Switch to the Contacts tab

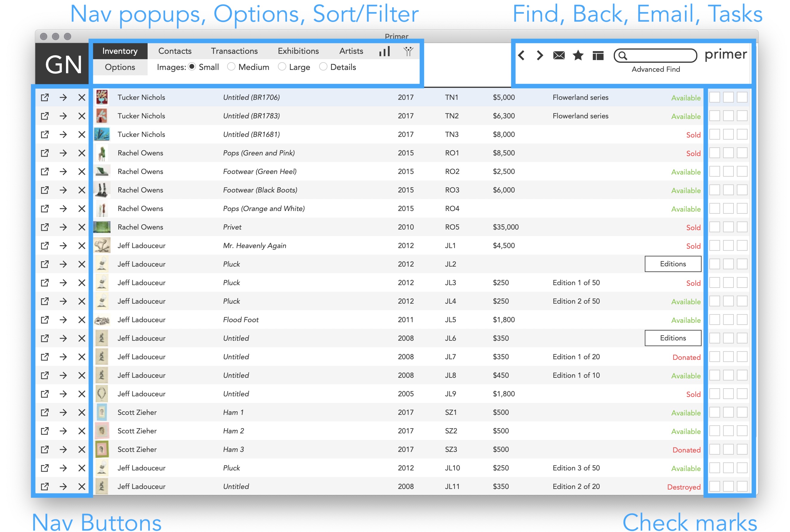coord(175,51)
